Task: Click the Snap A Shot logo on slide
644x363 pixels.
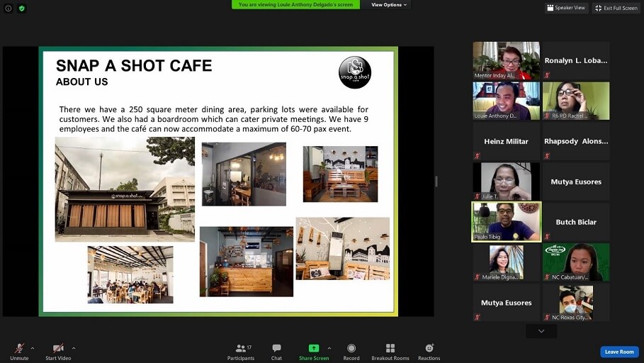Action: pyautogui.click(x=355, y=72)
